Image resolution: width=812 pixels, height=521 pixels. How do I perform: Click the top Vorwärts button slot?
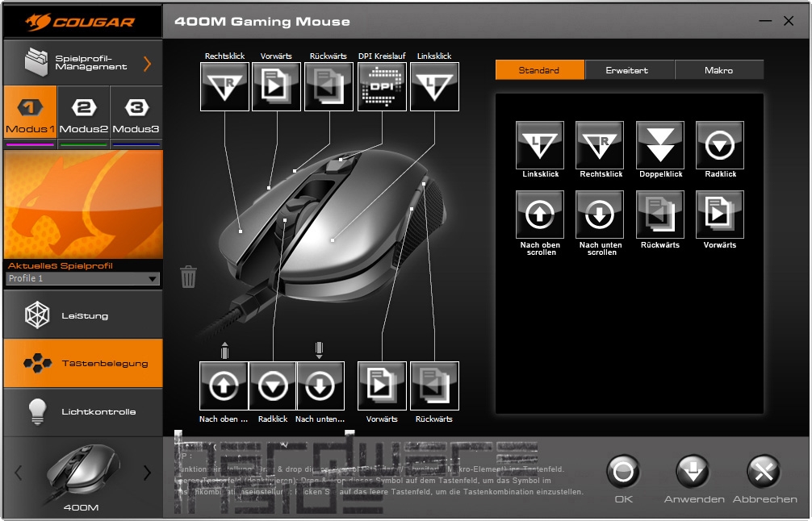click(276, 86)
